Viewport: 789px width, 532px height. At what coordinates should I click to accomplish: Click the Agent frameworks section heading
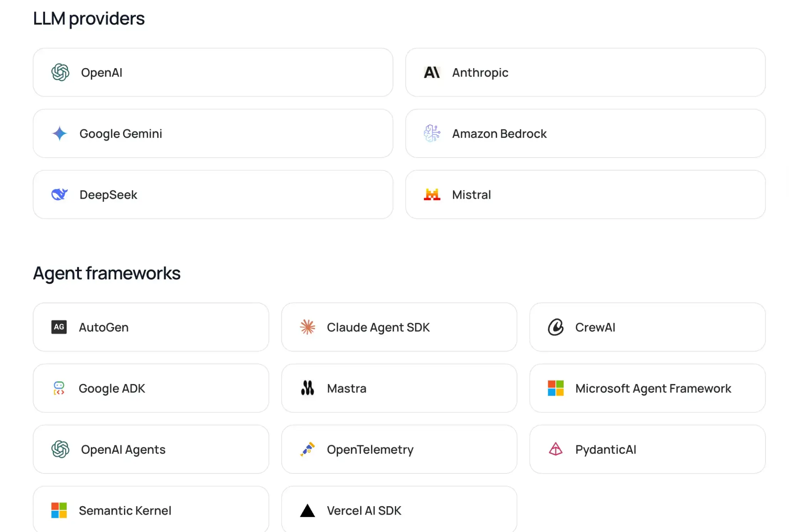(107, 273)
